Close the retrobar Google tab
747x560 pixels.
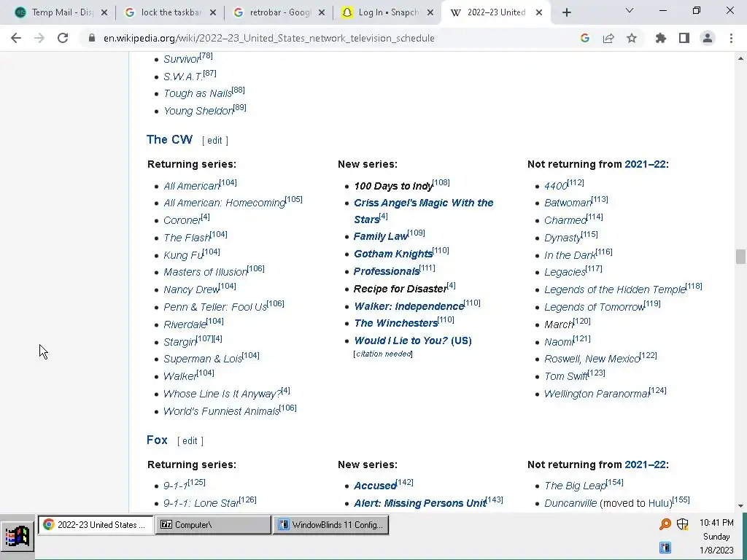[322, 13]
